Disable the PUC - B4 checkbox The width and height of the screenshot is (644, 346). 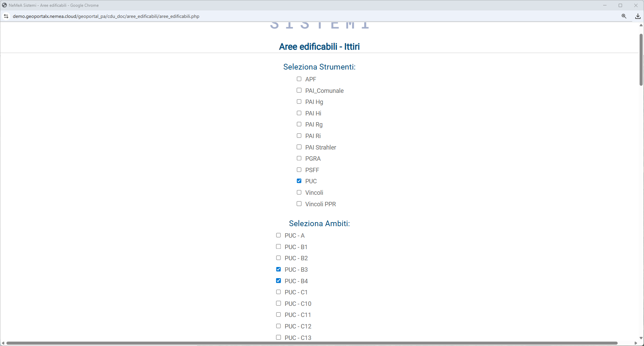pos(278,281)
